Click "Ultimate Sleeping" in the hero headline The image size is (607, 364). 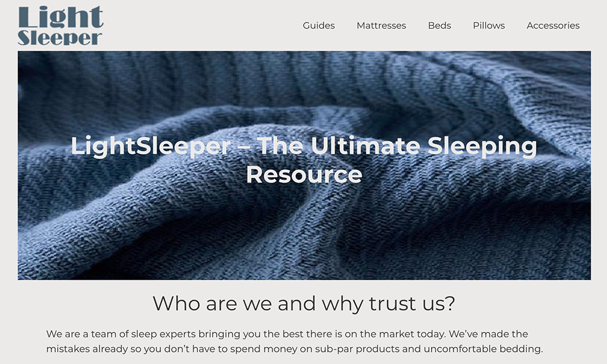(424, 146)
